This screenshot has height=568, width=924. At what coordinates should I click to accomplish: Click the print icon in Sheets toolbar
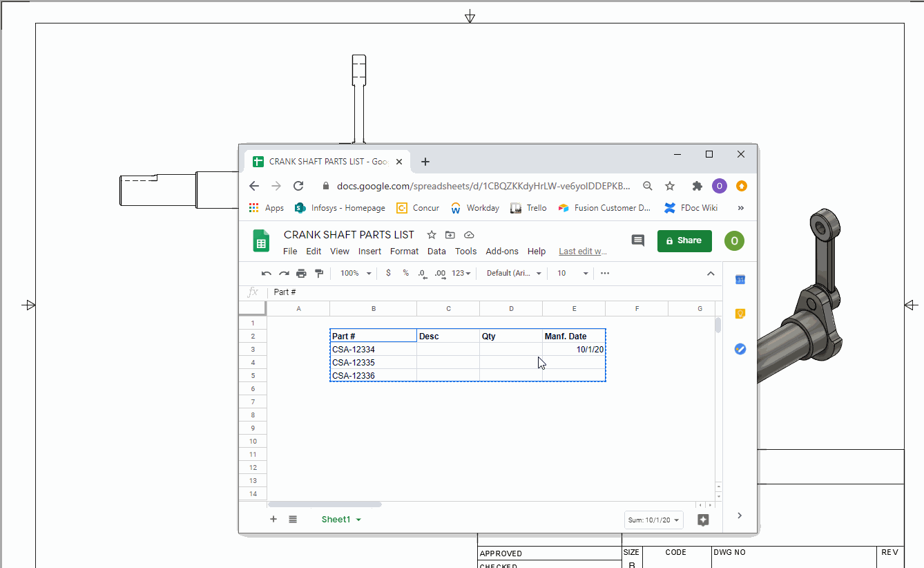tap(301, 274)
